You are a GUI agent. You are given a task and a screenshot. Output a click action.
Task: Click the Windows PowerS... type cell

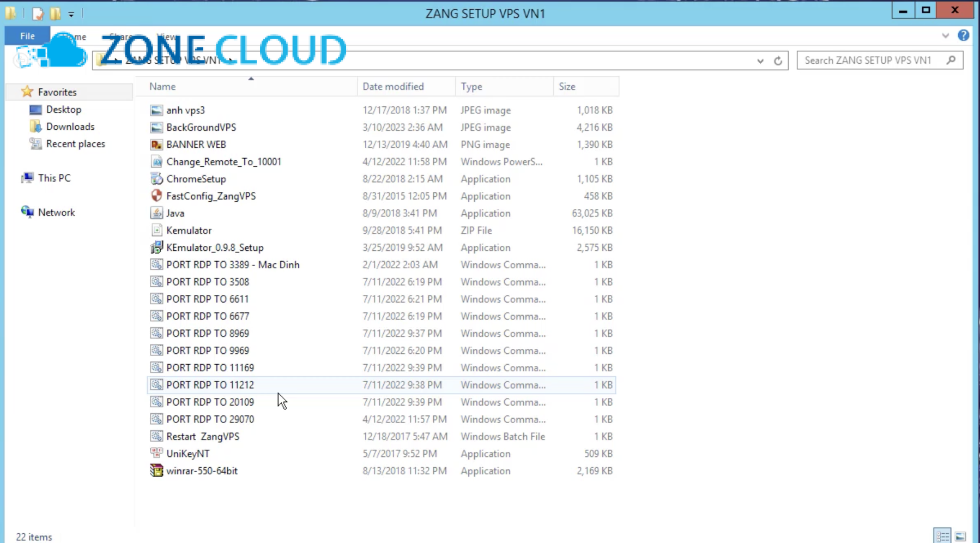tap(501, 162)
